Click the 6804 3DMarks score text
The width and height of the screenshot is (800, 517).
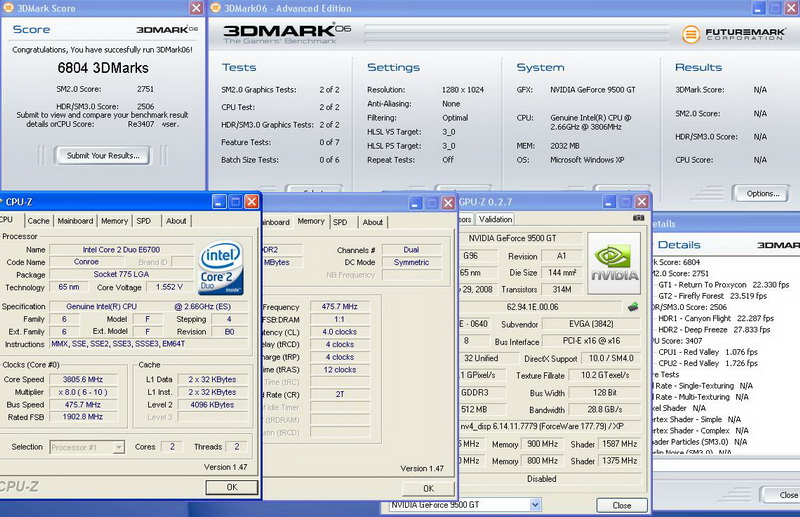pos(103,68)
